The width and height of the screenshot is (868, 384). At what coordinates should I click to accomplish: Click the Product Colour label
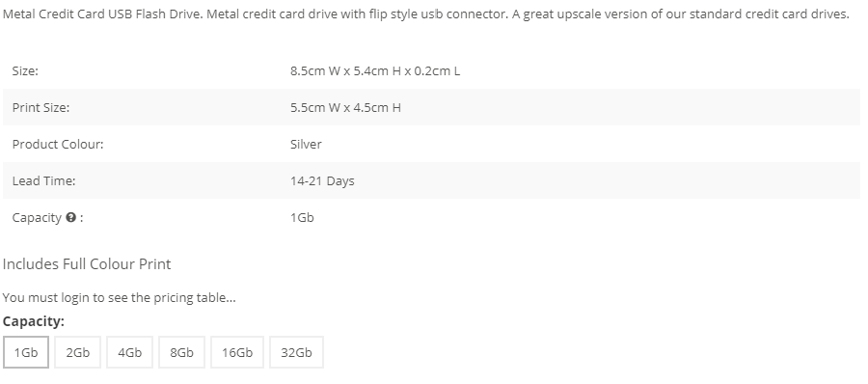click(58, 144)
